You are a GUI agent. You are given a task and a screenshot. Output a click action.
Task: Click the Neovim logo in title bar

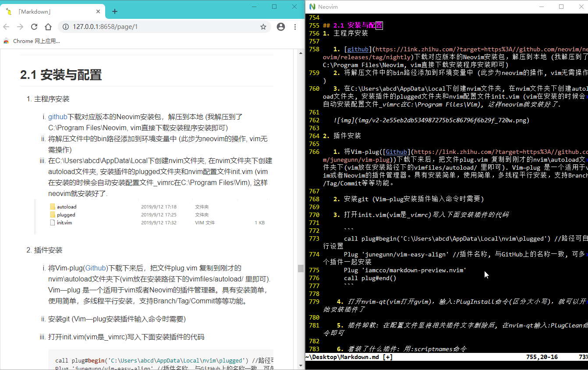(x=312, y=7)
